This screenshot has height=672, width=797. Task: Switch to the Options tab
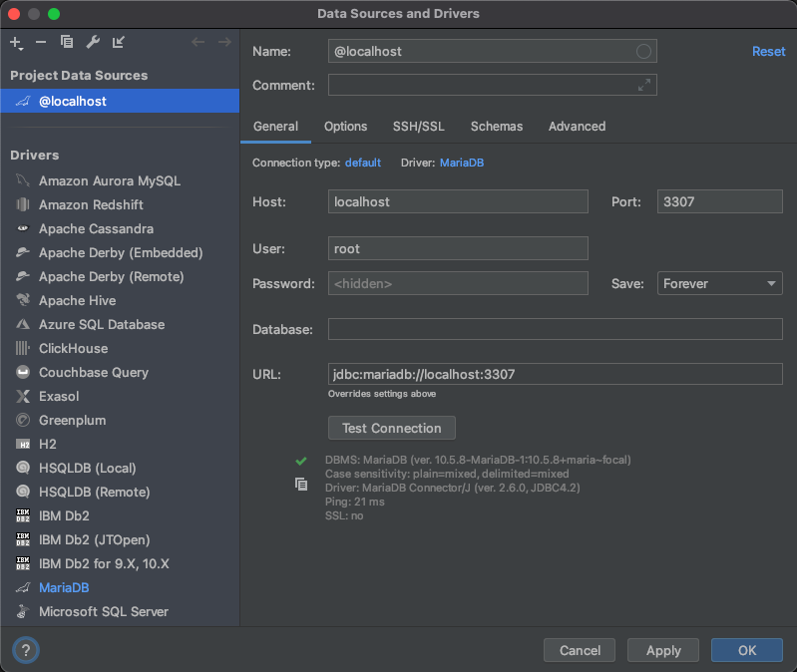(x=346, y=127)
